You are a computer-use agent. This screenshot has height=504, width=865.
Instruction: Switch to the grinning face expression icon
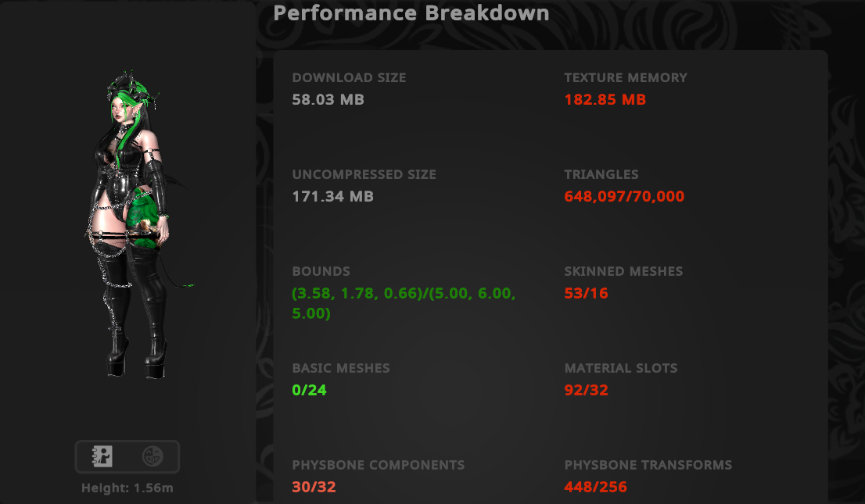pyautogui.click(x=153, y=456)
